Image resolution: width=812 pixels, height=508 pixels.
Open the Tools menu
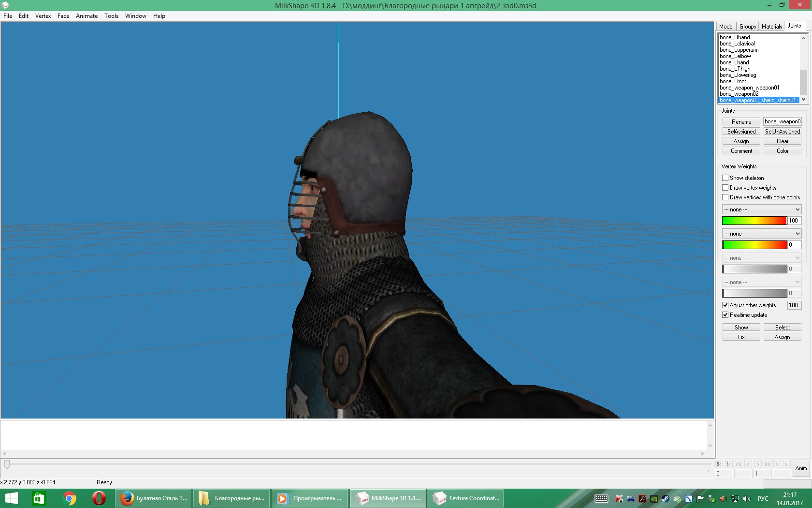tap(112, 16)
